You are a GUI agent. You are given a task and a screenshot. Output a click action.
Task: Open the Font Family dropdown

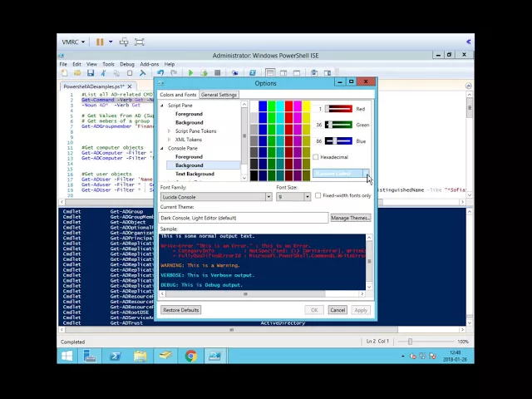click(268, 197)
